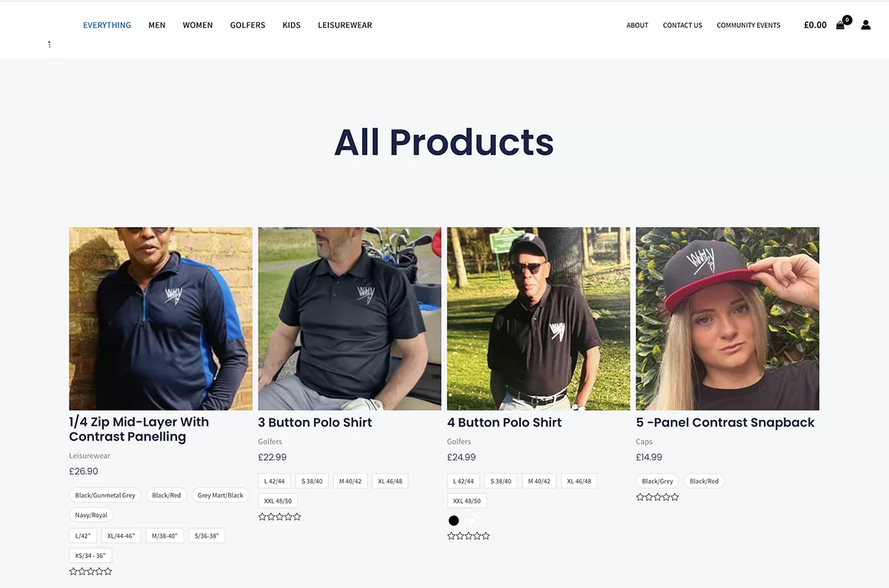Click the user account icon
889x588 pixels.
click(865, 25)
